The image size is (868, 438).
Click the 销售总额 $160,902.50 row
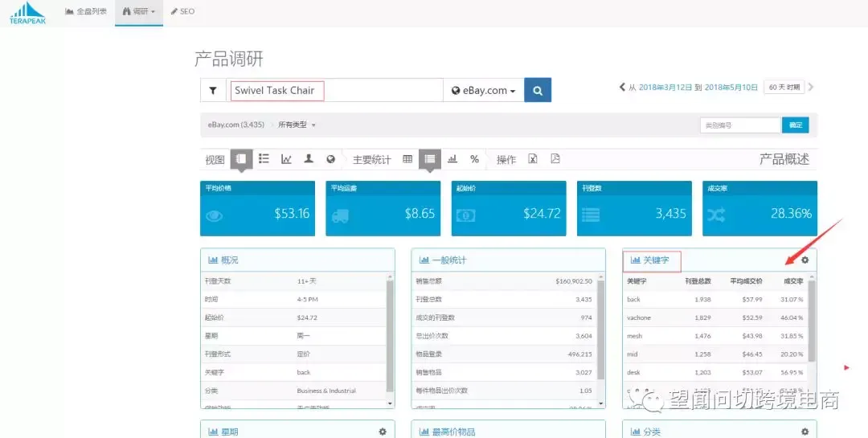tap(504, 281)
